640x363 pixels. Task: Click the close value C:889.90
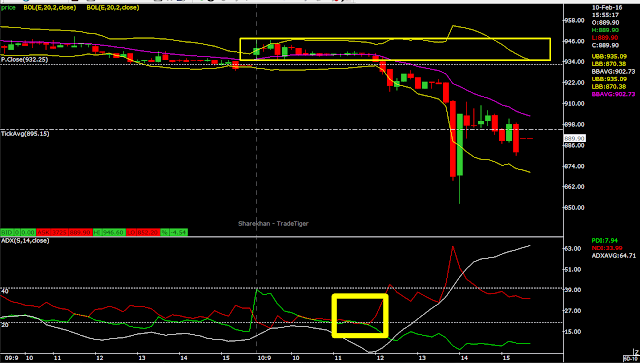tap(605, 45)
